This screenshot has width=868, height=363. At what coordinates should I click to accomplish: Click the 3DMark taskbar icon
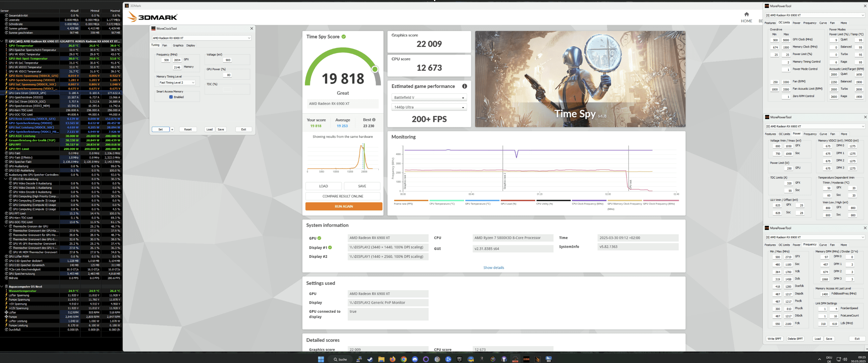pos(538,359)
